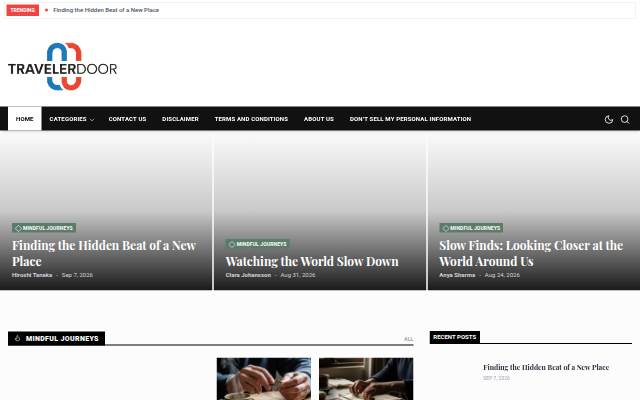Open thumbnail of hands with cup
The width and height of the screenshot is (640, 400).
pyautogui.click(x=264, y=379)
